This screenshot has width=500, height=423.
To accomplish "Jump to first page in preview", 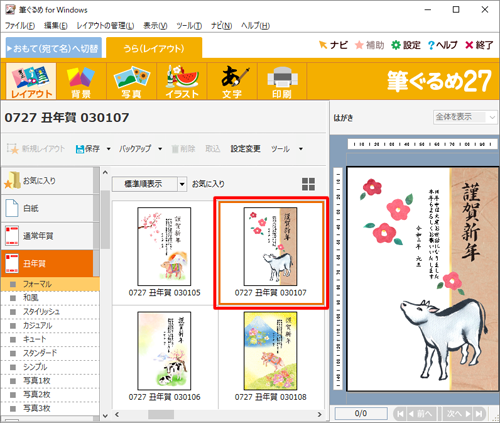I will click(400, 414).
